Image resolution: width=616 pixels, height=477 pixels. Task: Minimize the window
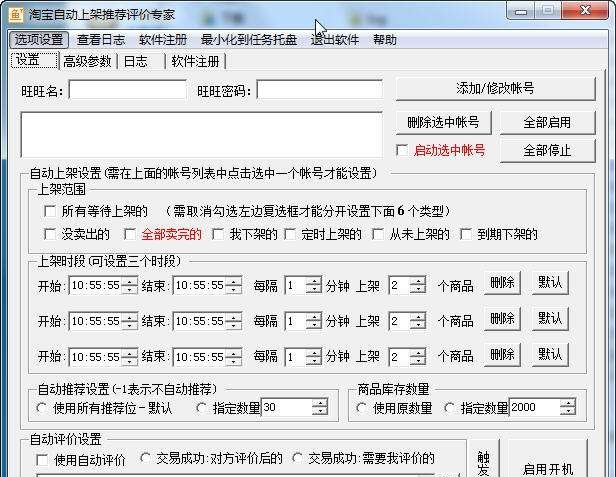click(521, 11)
